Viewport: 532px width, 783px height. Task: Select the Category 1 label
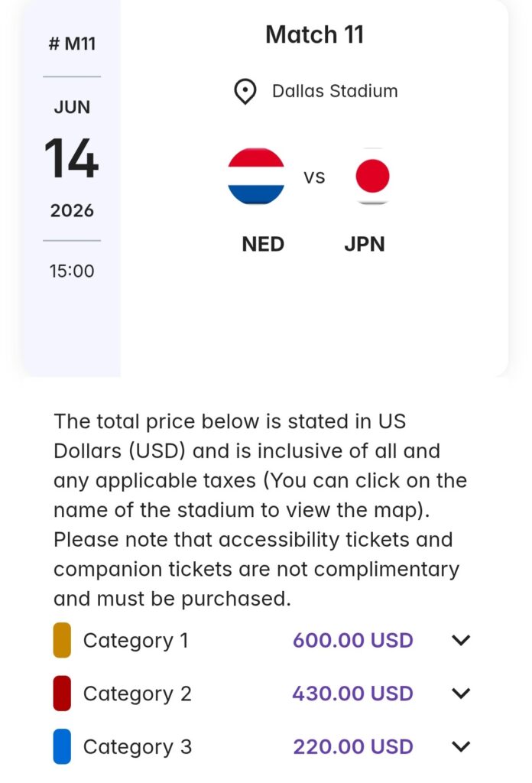135,640
